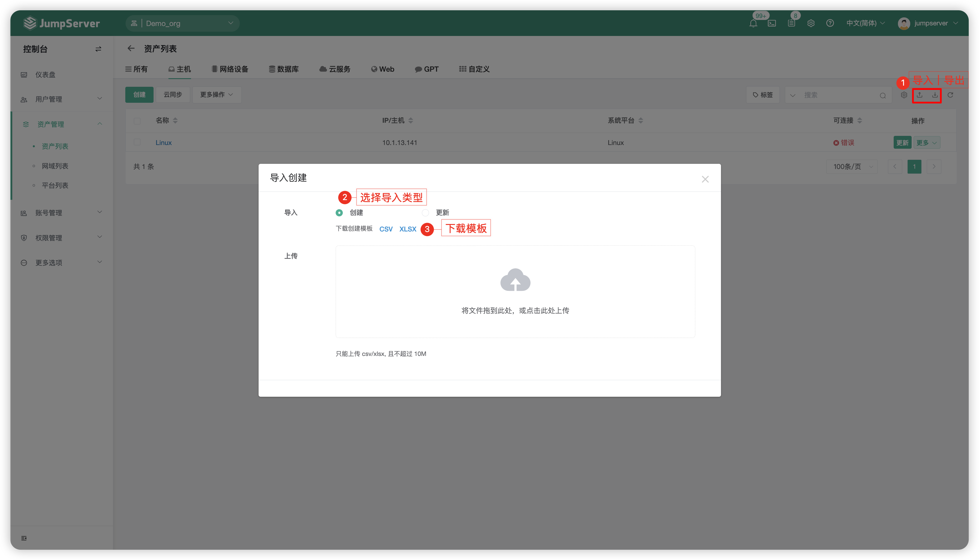Click the 标签 filter button
The height and width of the screenshot is (560, 979).
763,95
